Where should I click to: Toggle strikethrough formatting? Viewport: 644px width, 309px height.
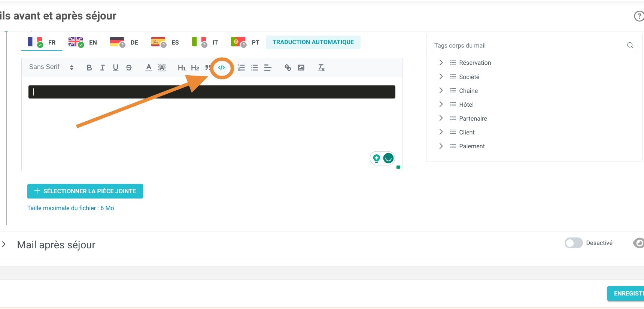129,68
